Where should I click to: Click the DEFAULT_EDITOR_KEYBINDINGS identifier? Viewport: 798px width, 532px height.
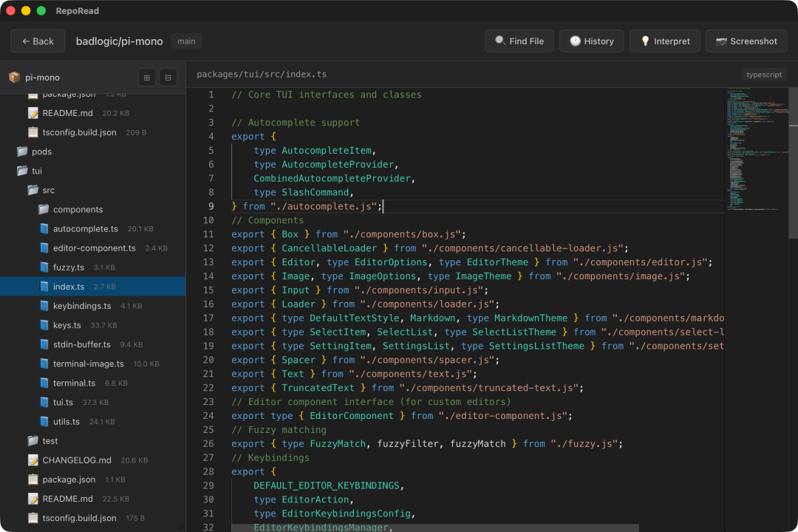pyautogui.click(x=327, y=485)
